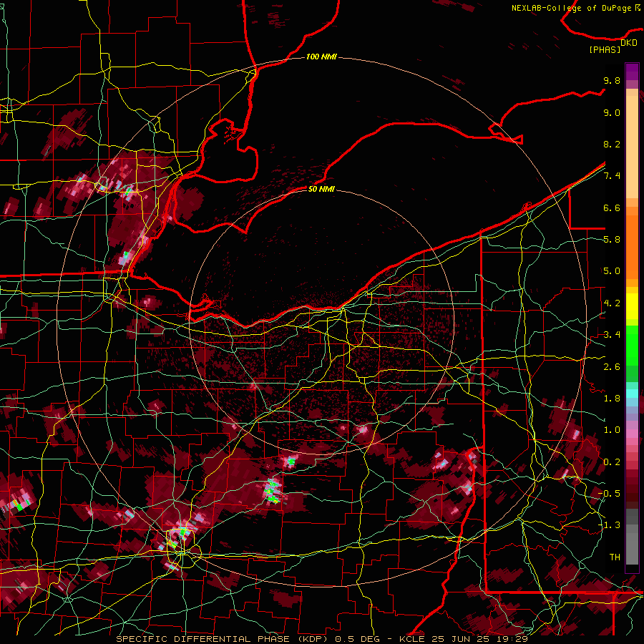Click the "50 NMI" range ring label
The width and height of the screenshot is (644, 644).
(321, 189)
